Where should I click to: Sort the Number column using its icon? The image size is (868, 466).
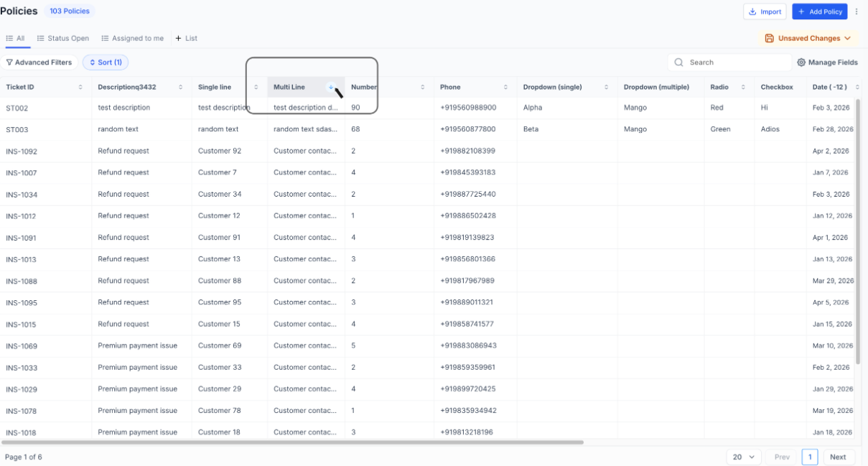[423, 87]
